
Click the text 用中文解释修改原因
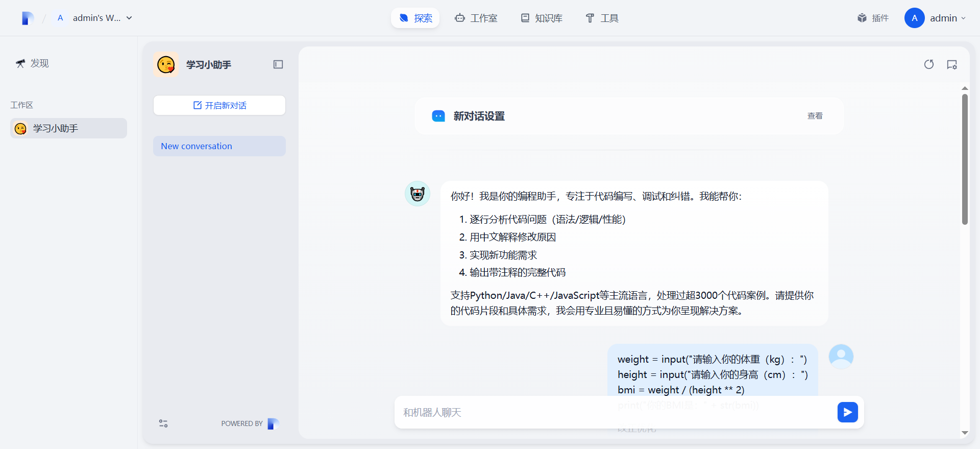click(512, 237)
